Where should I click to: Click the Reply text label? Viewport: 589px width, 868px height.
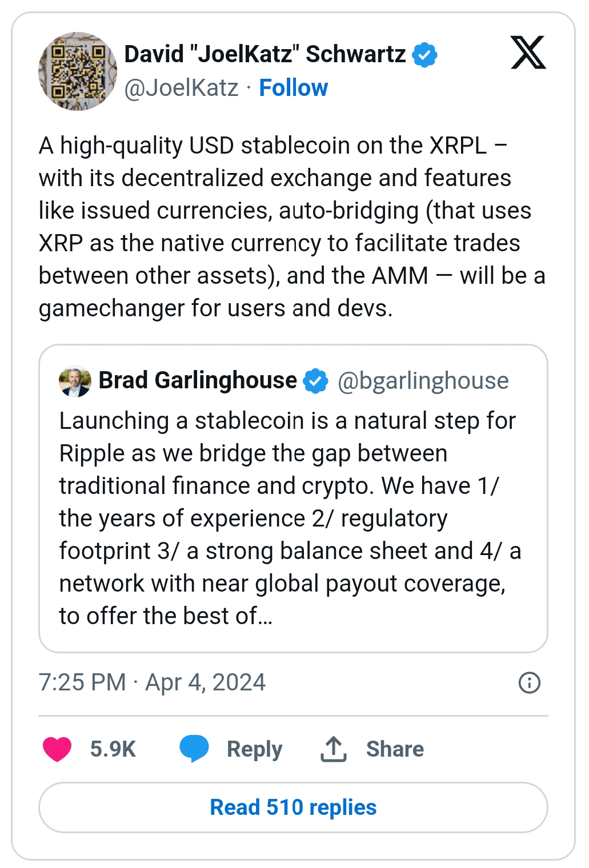click(x=254, y=749)
